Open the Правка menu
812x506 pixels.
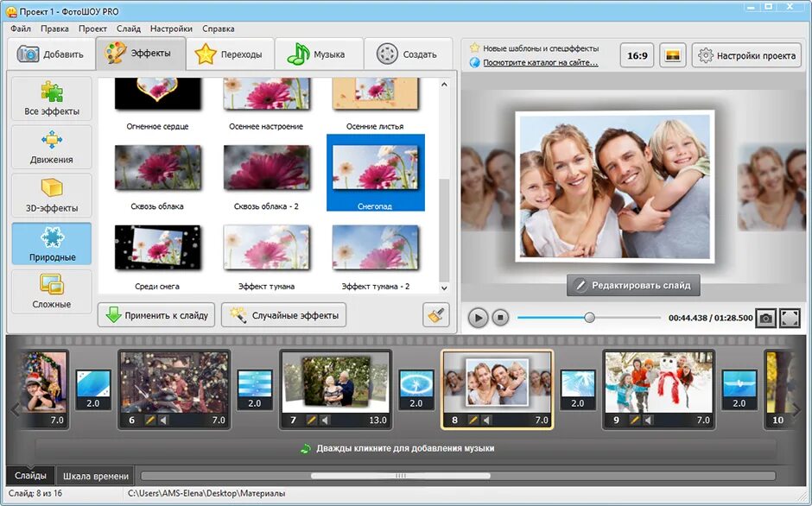[x=54, y=28]
